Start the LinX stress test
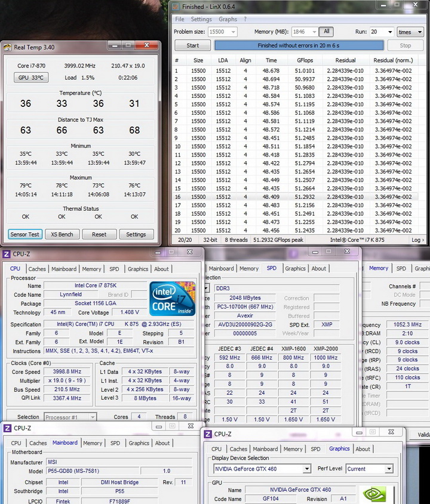 [192, 45]
